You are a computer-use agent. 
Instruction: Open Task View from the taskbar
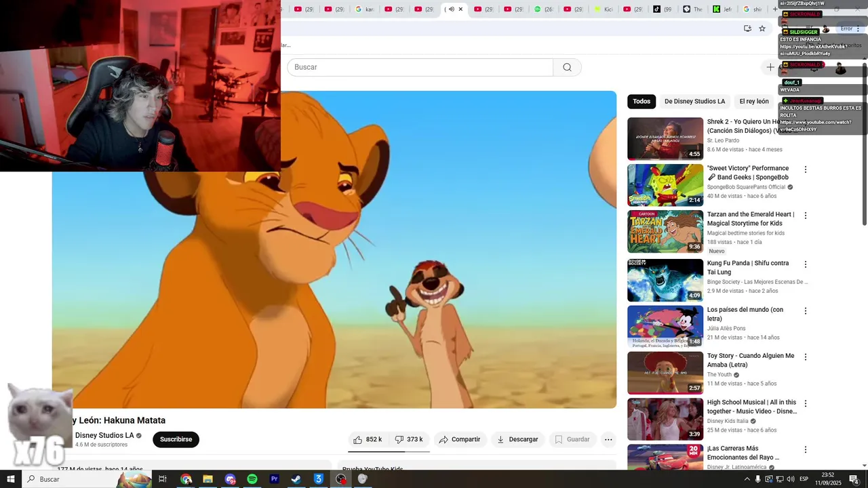coord(163,479)
